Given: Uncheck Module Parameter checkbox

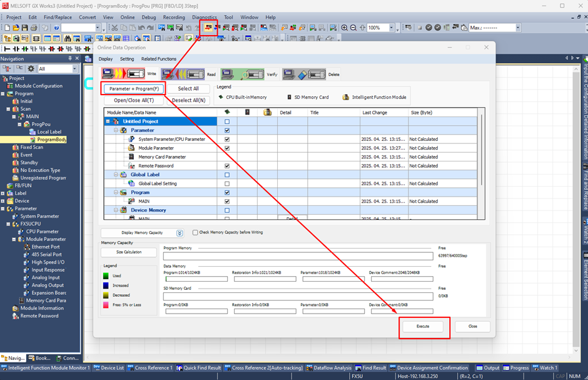Looking at the screenshot, I should point(227,148).
